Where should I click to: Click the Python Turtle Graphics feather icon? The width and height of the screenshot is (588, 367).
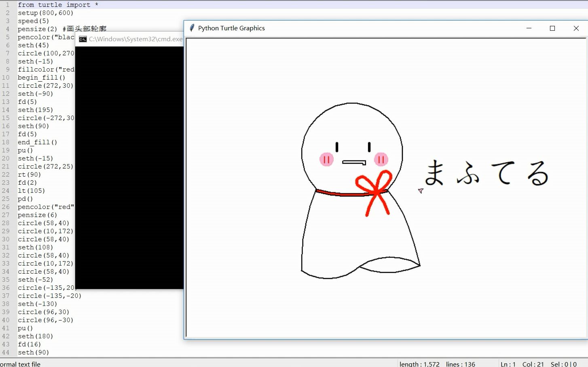192,28
